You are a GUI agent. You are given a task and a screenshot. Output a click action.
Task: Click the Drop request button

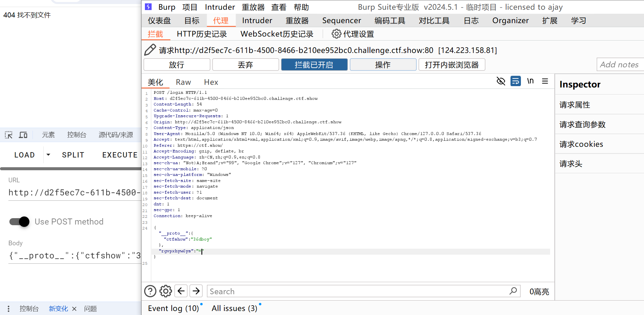(x=245, y=65)
